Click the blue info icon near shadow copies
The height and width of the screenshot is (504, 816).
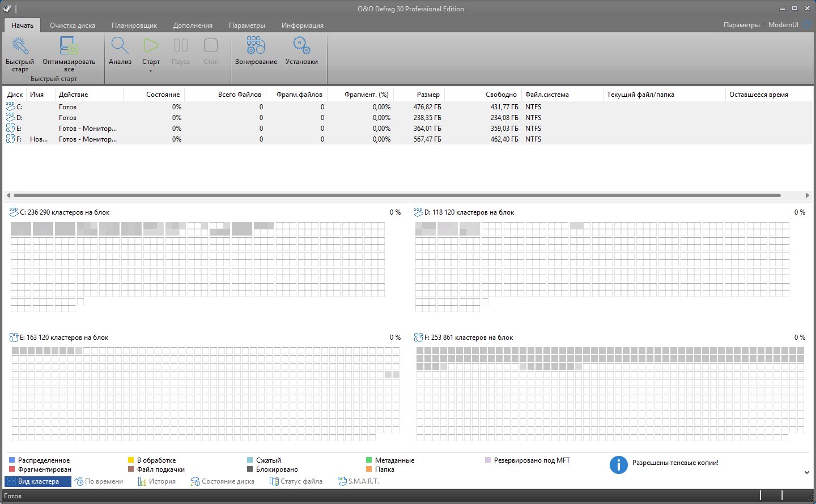(618, 465)
